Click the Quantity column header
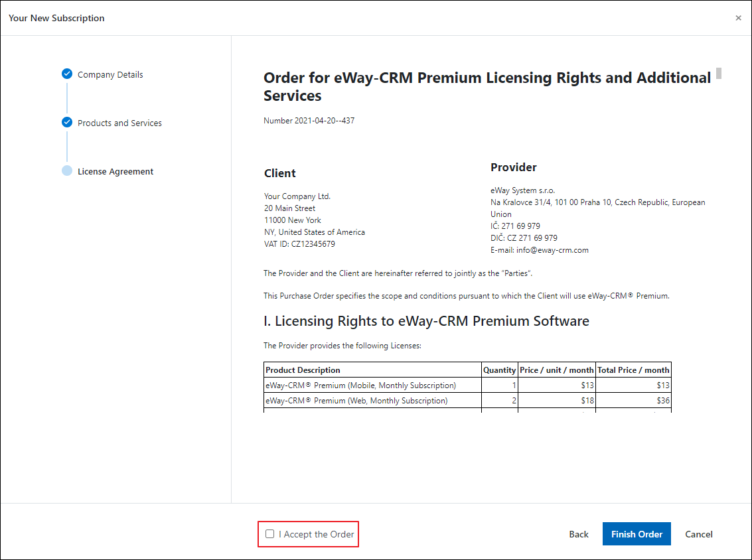Image resolution: width=752 pixels, height=560 pixels. pos(499,370)
